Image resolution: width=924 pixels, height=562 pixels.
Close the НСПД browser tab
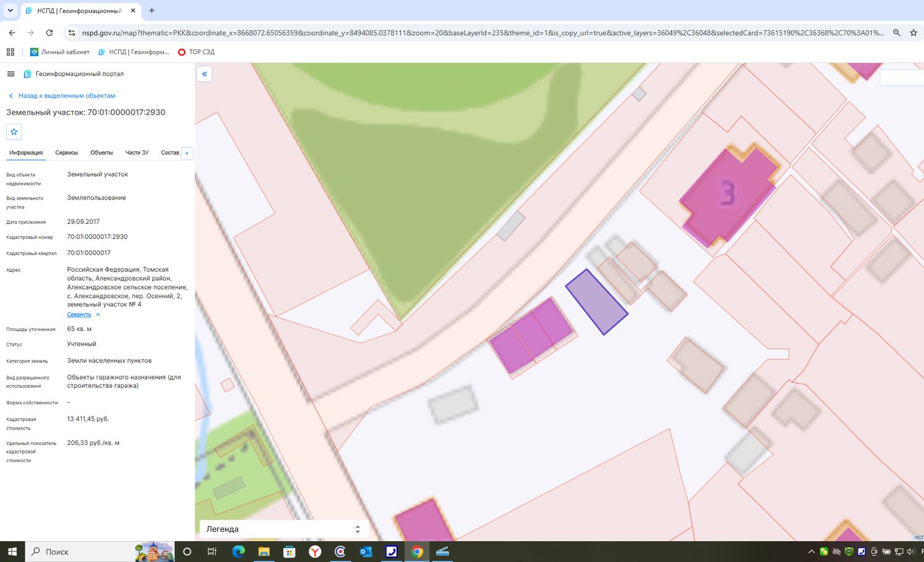click(133, 10)
